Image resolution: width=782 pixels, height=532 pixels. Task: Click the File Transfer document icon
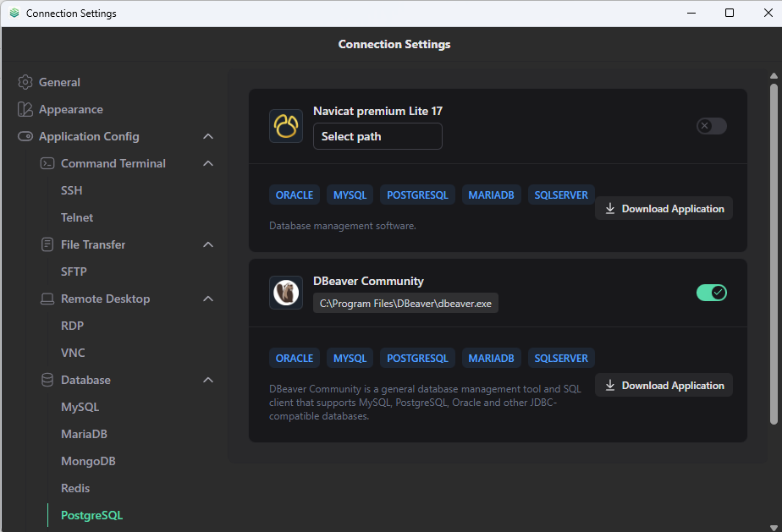pyautogui.click(x=47, y=244)
